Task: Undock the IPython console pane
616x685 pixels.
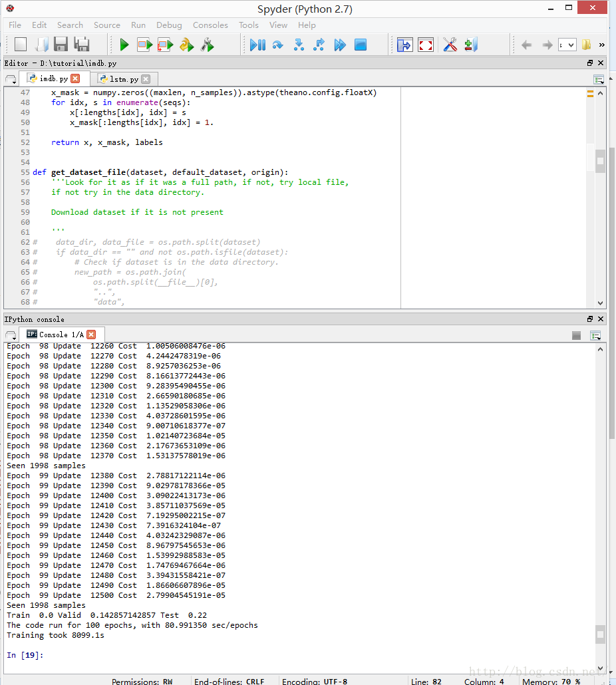Action: tap(590, 319)
